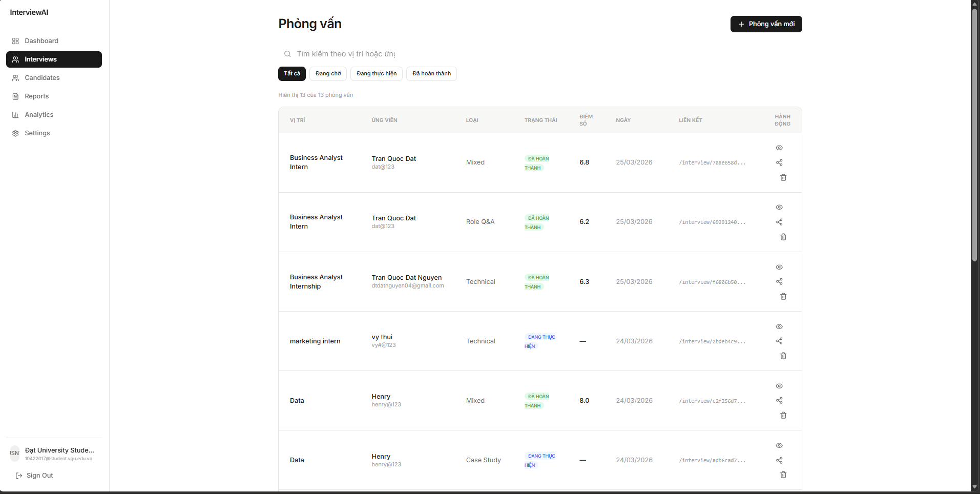View Tran Quoc Dat Nguyen's interview

[x=779, y=267]
